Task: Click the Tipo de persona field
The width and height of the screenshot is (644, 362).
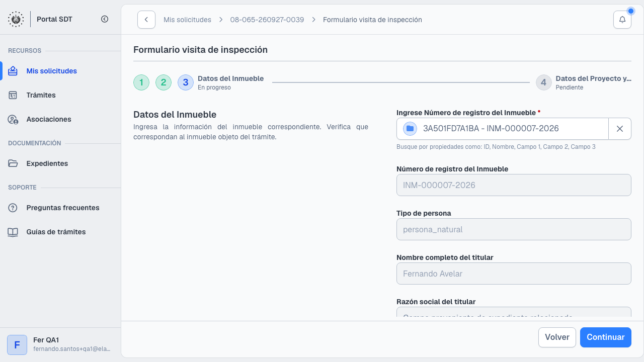Action: 514,229
